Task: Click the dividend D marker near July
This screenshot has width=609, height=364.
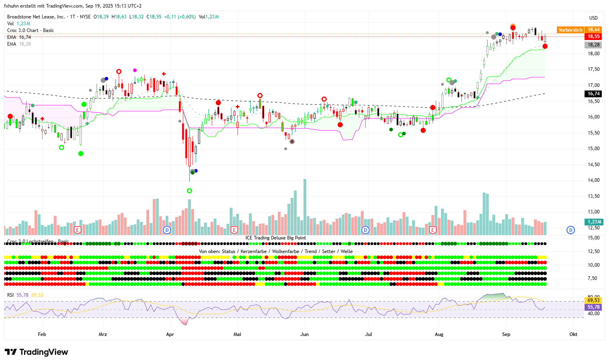Action: [x=365, y=230]
